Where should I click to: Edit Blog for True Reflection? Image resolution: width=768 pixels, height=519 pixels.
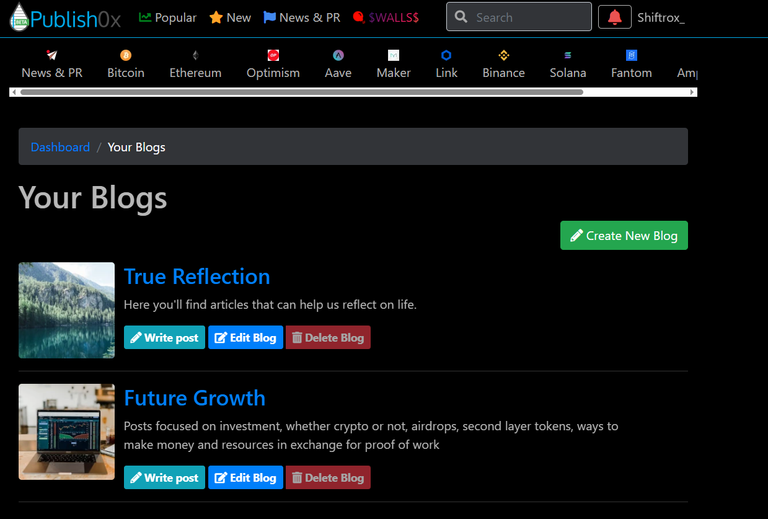click(x=245, y=337)
